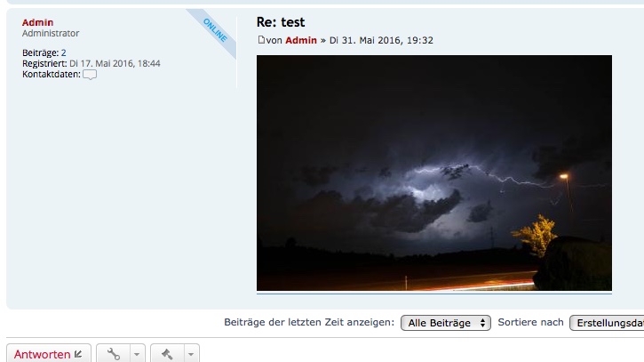Image resolution: width=644 pixels, height=362 pixels.
Task: Click the post timestamp 'Di 31. Mai 2016, 19:32'
Action: pos(381,40)
